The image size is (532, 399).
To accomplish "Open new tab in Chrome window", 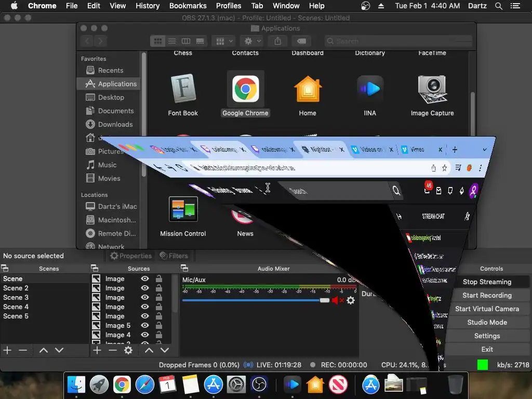I will [455, 150].
